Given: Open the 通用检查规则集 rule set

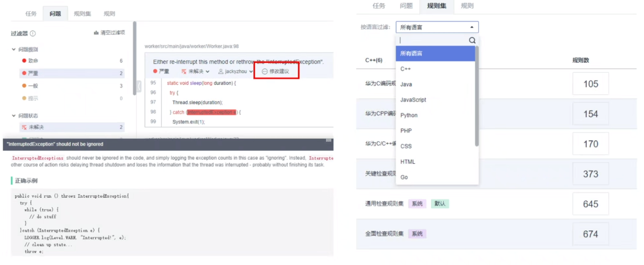Looking at the screenshot, I should (x=384, y=204).
